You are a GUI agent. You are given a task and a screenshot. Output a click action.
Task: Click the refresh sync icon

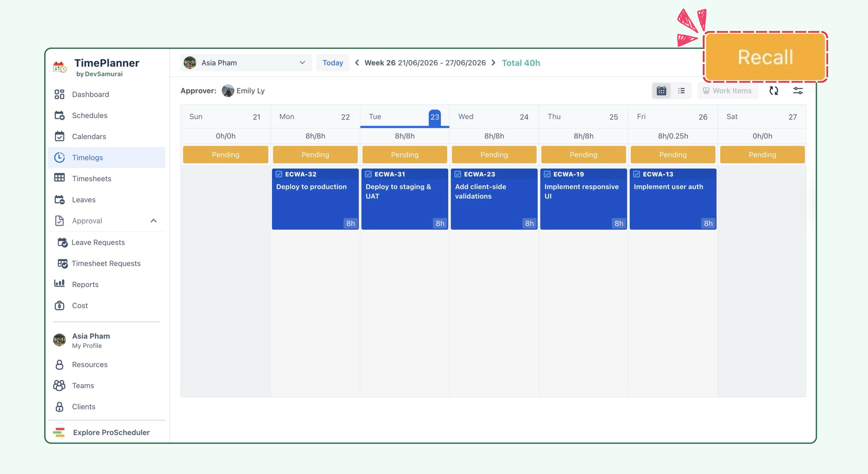(x=773, y=91)
